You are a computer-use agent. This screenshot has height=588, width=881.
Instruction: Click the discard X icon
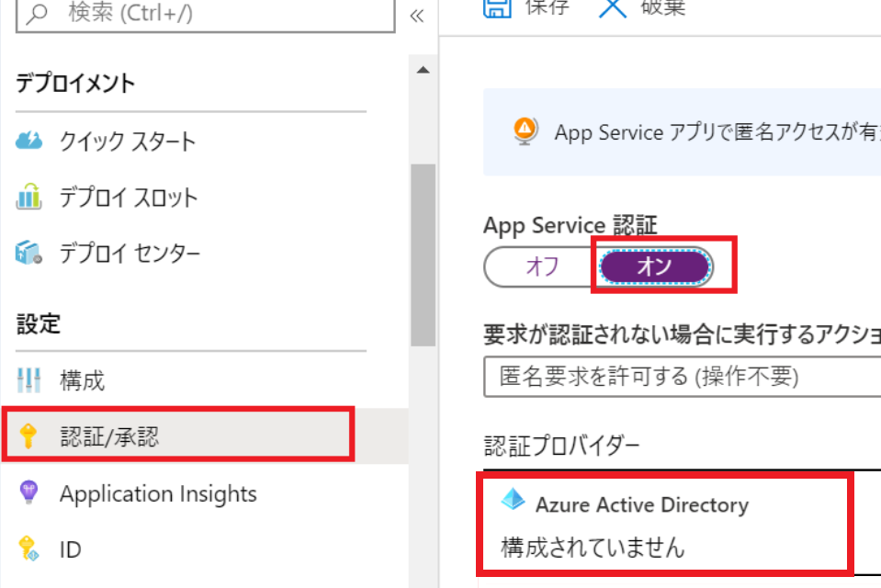click(613, 8)
